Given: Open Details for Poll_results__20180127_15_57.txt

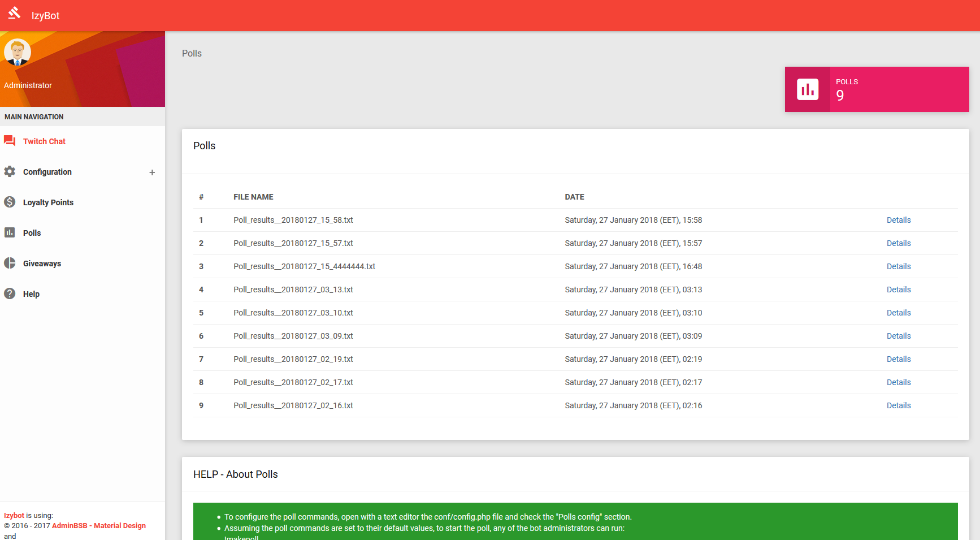Looking at the screenshot, I should tap(899, 243).
